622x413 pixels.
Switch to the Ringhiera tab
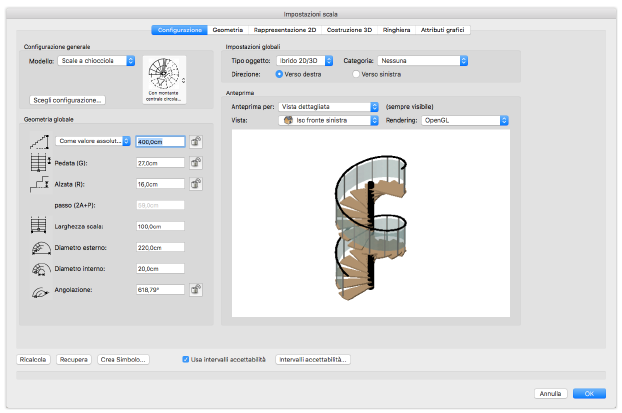(x=396, y=30)
